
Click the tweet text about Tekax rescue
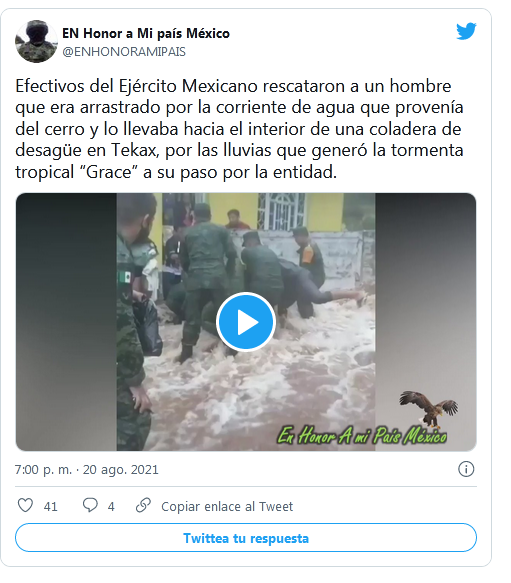(239, 129)
